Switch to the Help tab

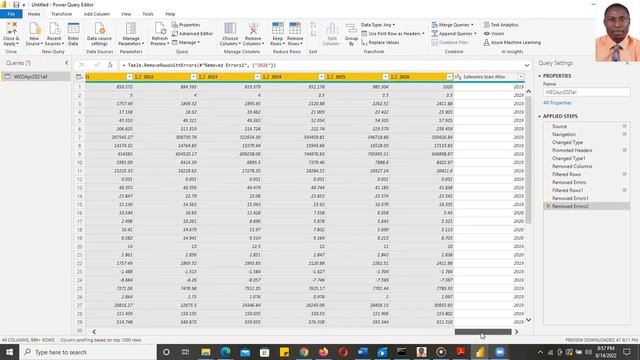(x=170, y=14)
